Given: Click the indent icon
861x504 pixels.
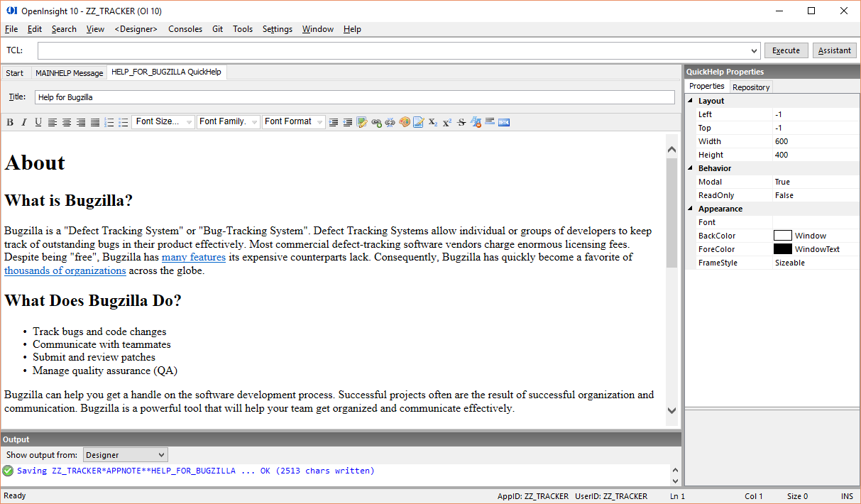Looking at the screenshot, I should coord(334,122).
